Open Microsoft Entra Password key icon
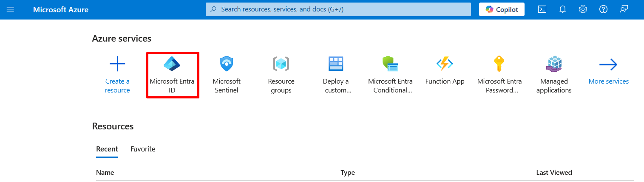Screen dimensions: 644x182 coord(499,64)
